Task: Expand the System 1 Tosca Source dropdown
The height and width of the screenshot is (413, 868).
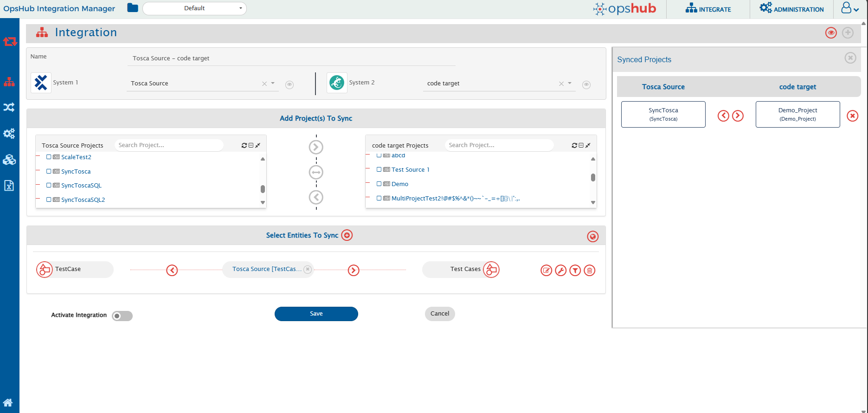Action: tap(273, 84)
